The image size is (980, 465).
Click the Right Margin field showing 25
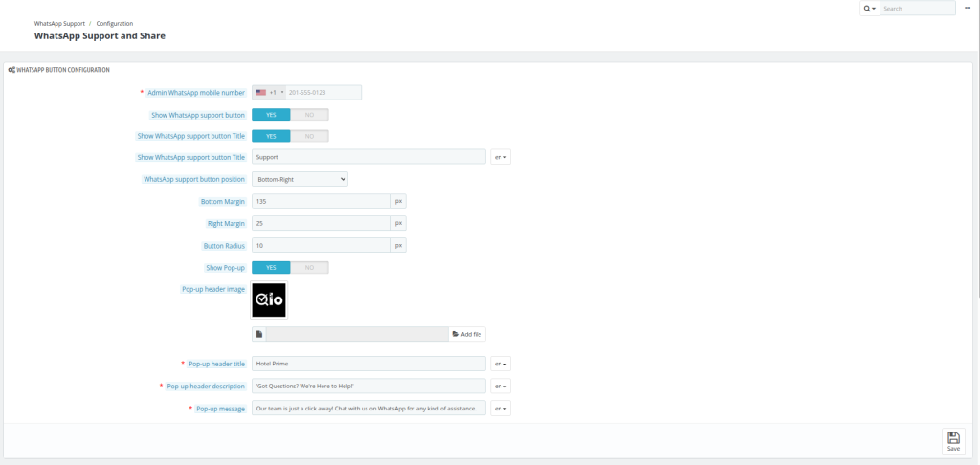coord(322,223)
